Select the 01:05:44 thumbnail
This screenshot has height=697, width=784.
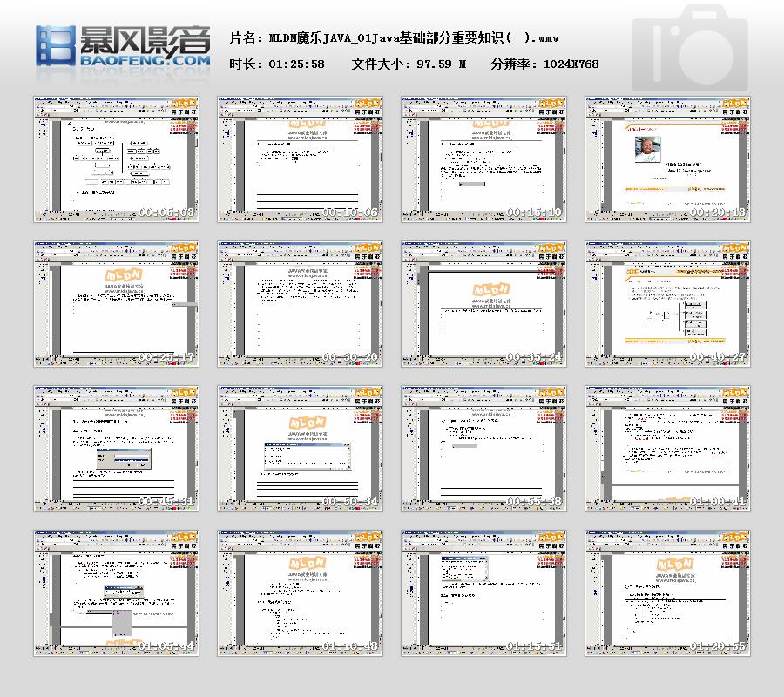[116, 592]
